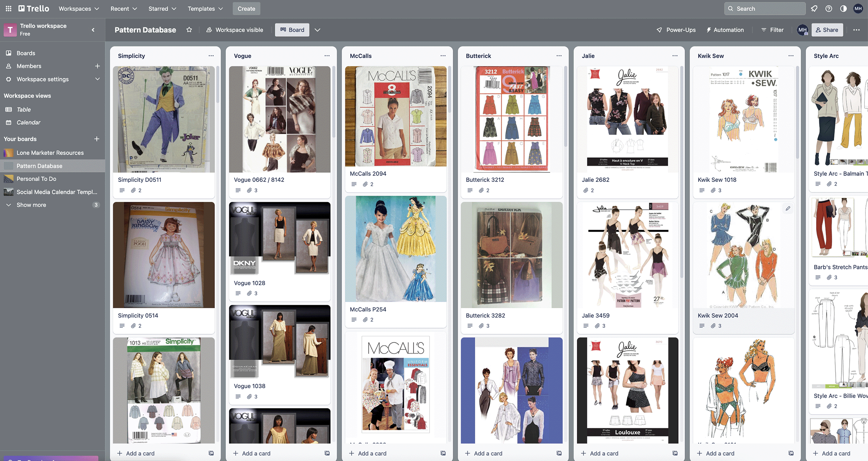Open the notifications bell icon
This screenshot has width=868, height=461.
point(814,9)
